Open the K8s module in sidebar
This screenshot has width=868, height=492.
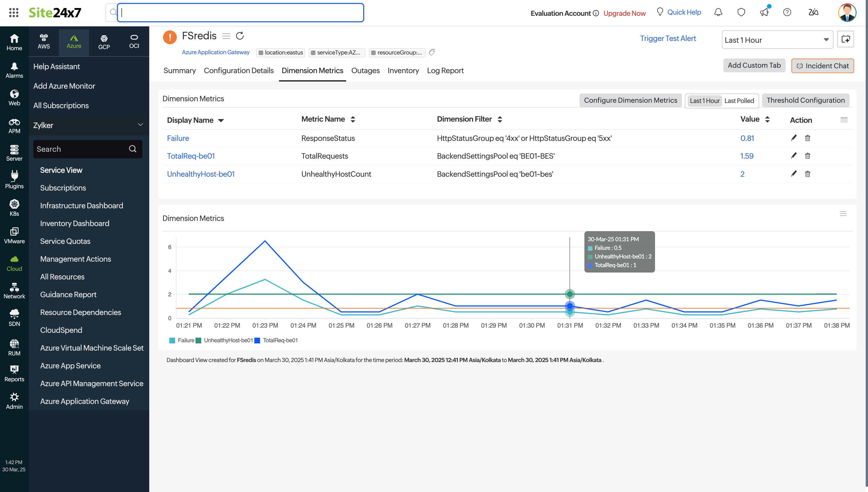[x=14, y=207]
